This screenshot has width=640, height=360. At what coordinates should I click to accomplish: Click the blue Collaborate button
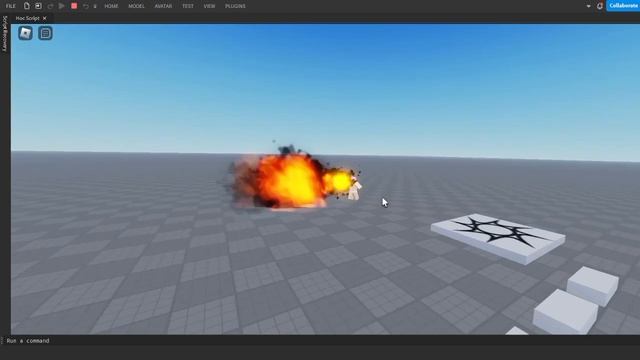tap(623, 6)
